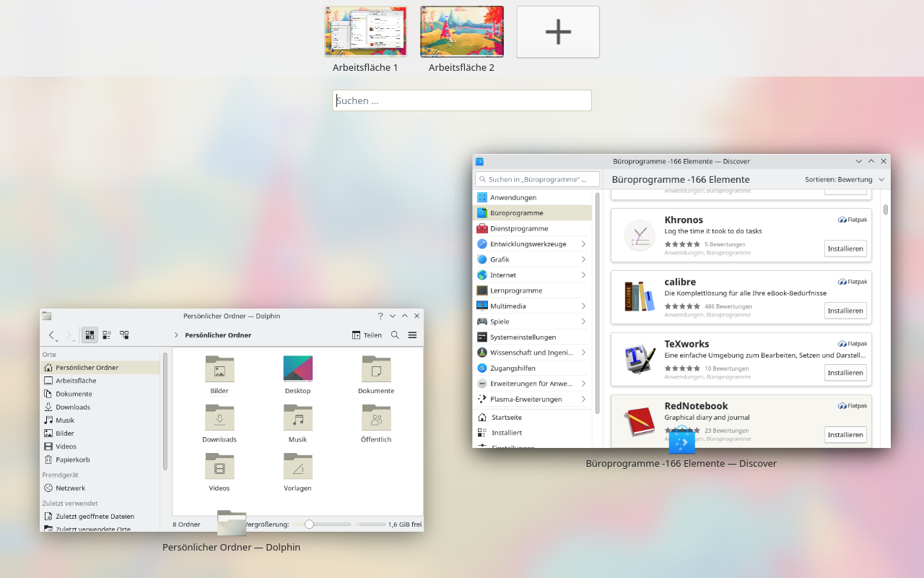The height and width of the screenshot is (578, 924).
Task: Open Lernprogramme category in Discover
Action: (x=532, y=290)
